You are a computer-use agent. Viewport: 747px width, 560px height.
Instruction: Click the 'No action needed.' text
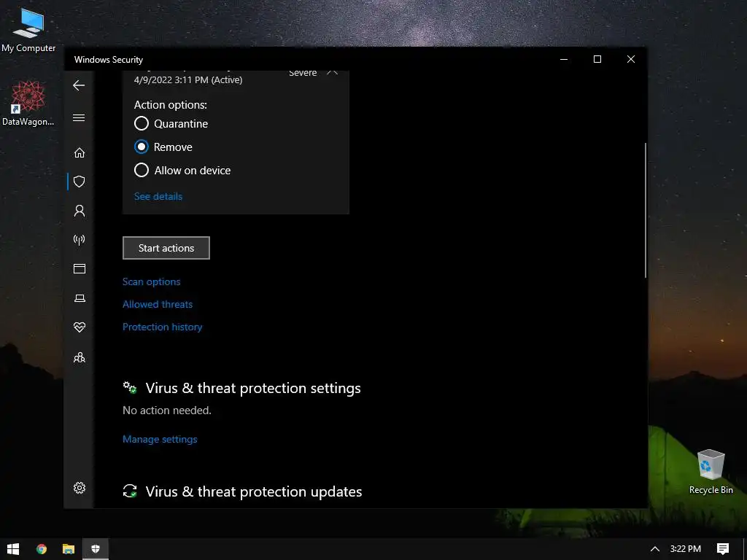tap(167, 411)
